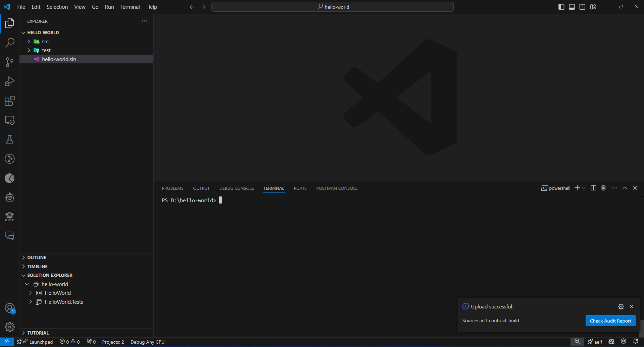This screenshot has width=644, height=347.
Task: Customize layout from title bar
Action: (593, 7)
